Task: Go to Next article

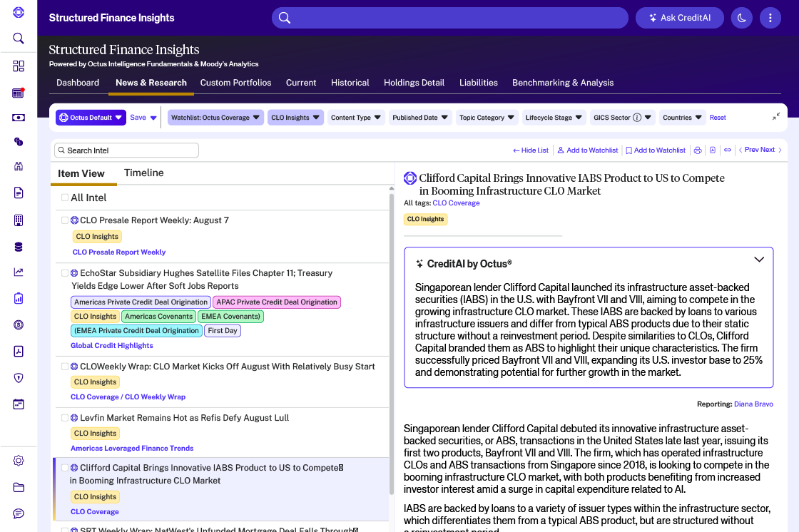Action: (x=770, y=150)
